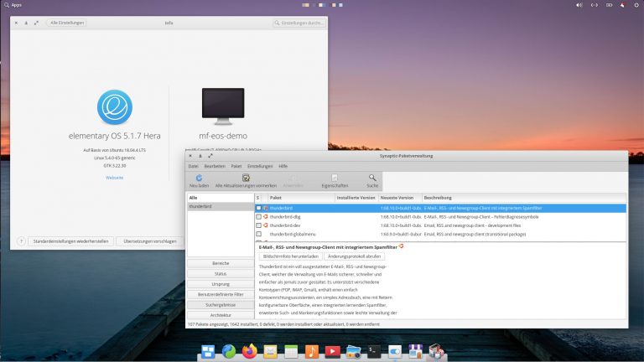Open the Videos app in the dock
Image resolution: width=644 pixels, height=362 pixels.
[332, 351]
